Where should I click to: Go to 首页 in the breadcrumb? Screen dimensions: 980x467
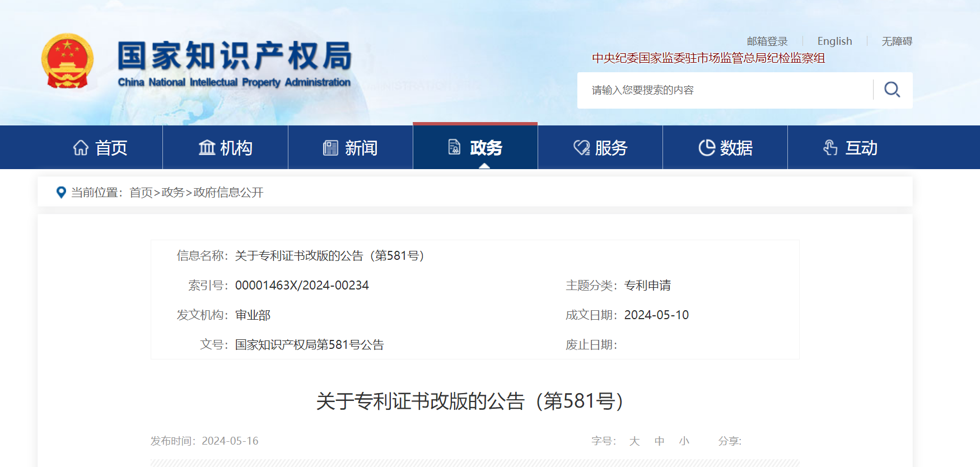(141, 193)
